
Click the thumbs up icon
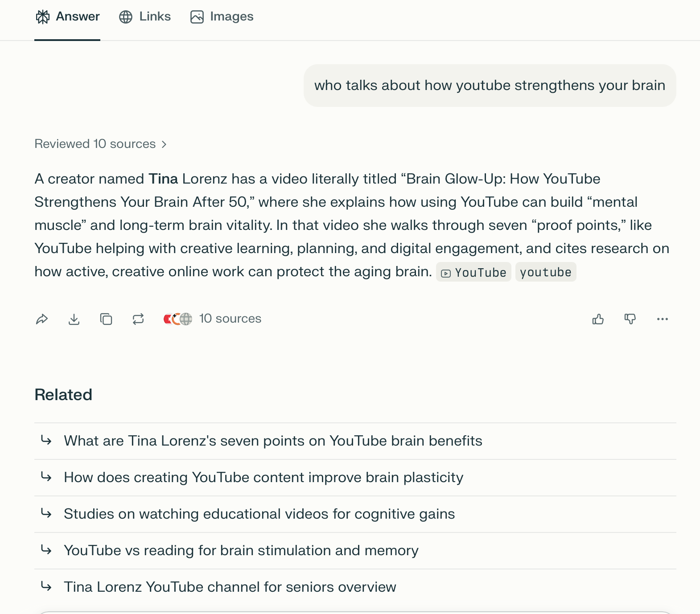pos(598,319)
